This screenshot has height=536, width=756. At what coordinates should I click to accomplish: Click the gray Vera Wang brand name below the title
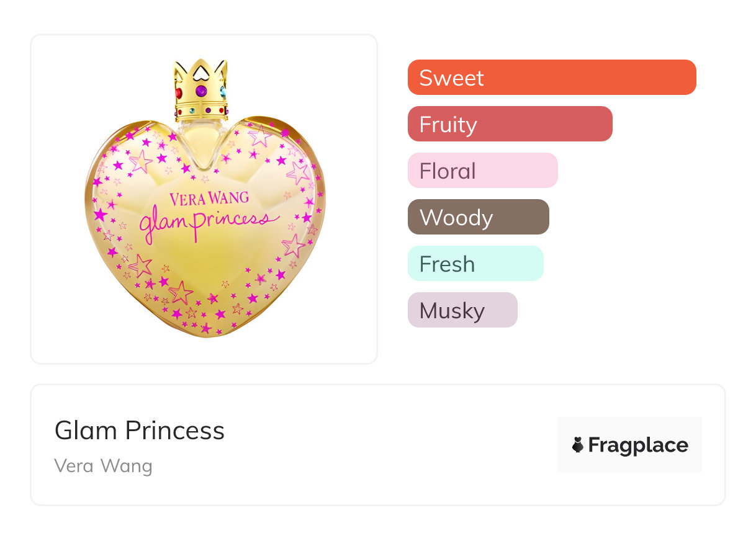click(x=103, y=466)
